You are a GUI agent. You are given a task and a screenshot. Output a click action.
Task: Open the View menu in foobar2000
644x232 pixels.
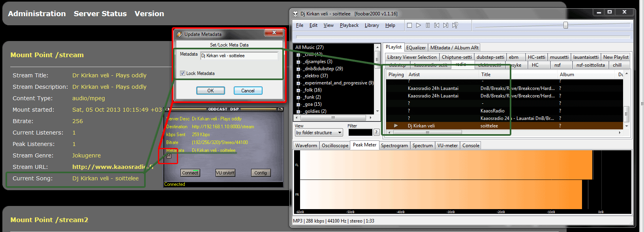click(329, 25)
